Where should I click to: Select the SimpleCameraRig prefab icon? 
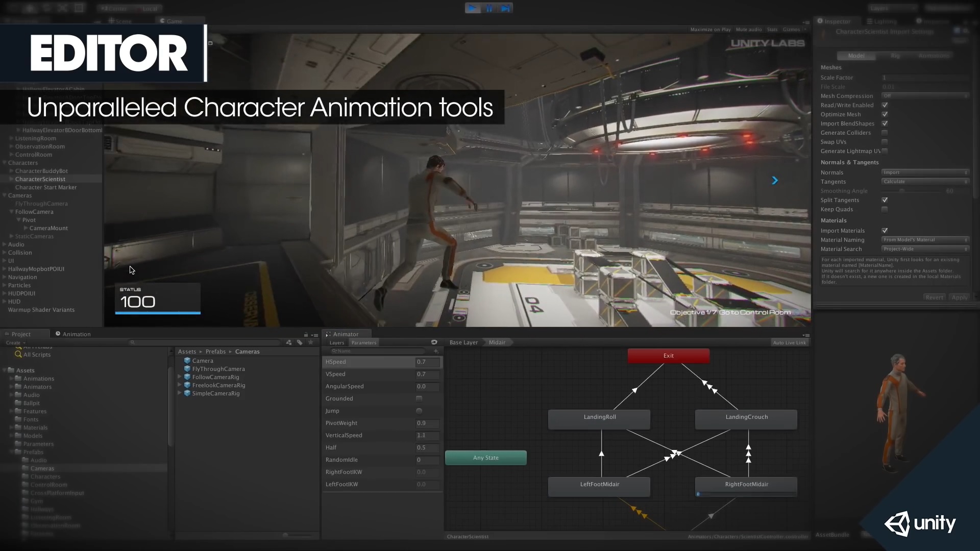[x=187, y=393]
